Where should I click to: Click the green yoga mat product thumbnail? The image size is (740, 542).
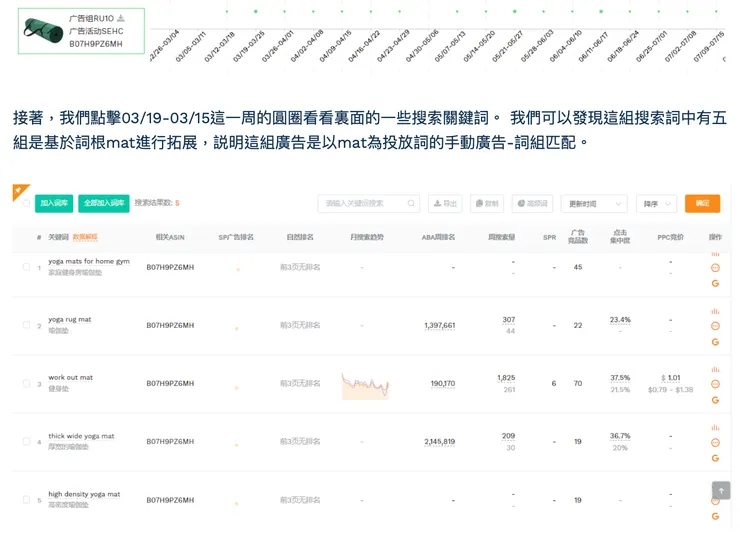pyautogui.click(x=43, y=31)
